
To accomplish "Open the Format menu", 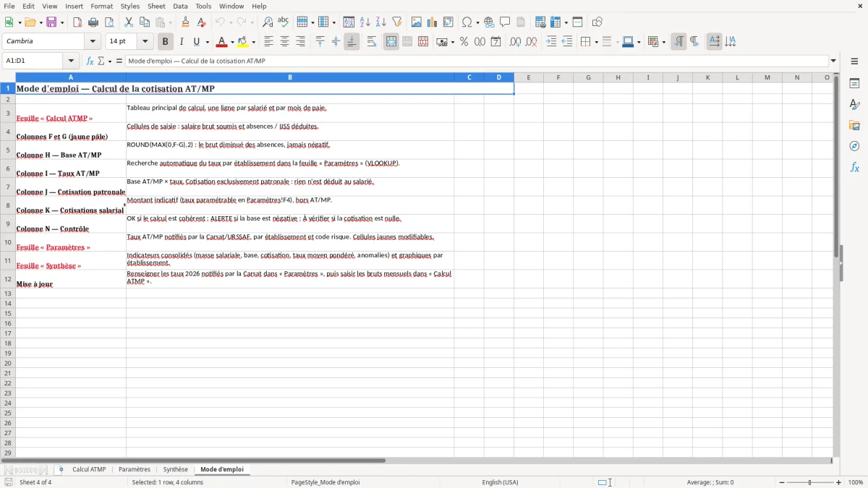I will [x=102, y=6].
